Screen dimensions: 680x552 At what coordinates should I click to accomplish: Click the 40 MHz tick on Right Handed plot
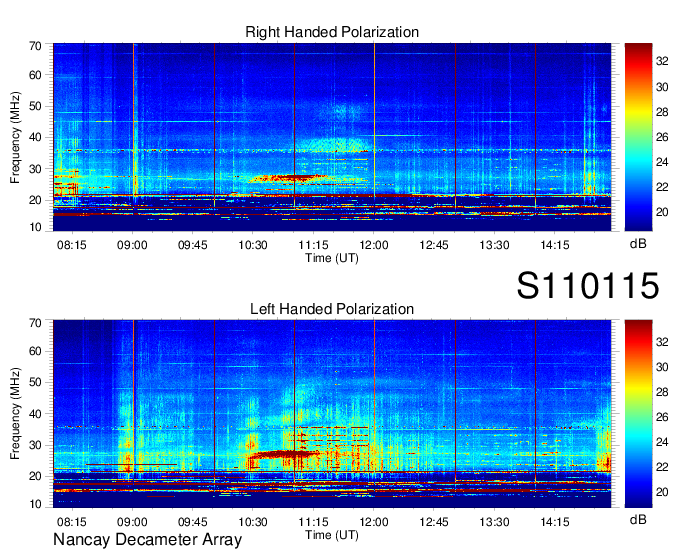[x=35, y=137]
